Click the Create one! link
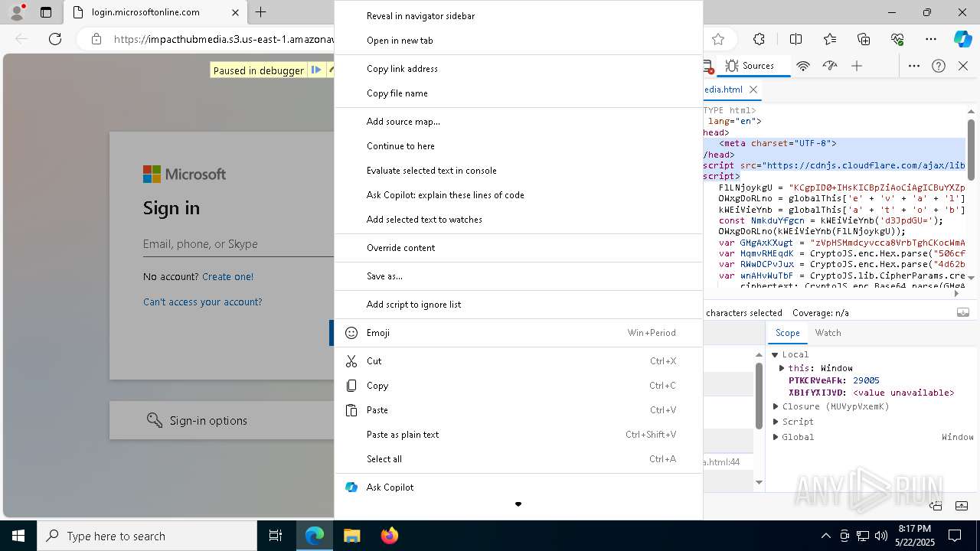980x551 pixels. (x=227, y=277)
